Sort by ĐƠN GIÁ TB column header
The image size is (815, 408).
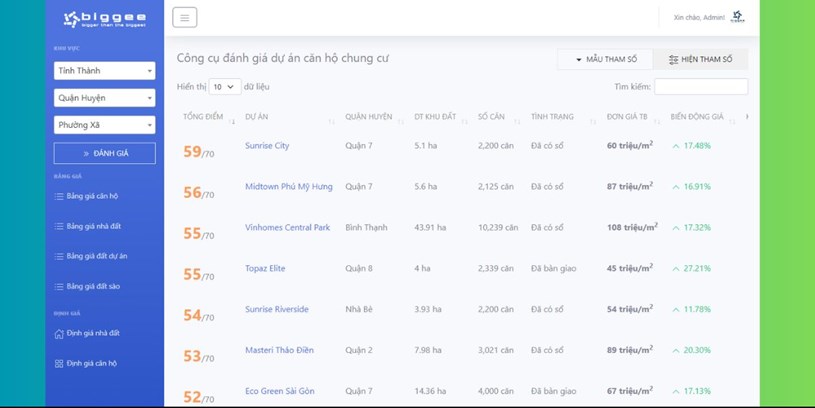click(627, 116)
